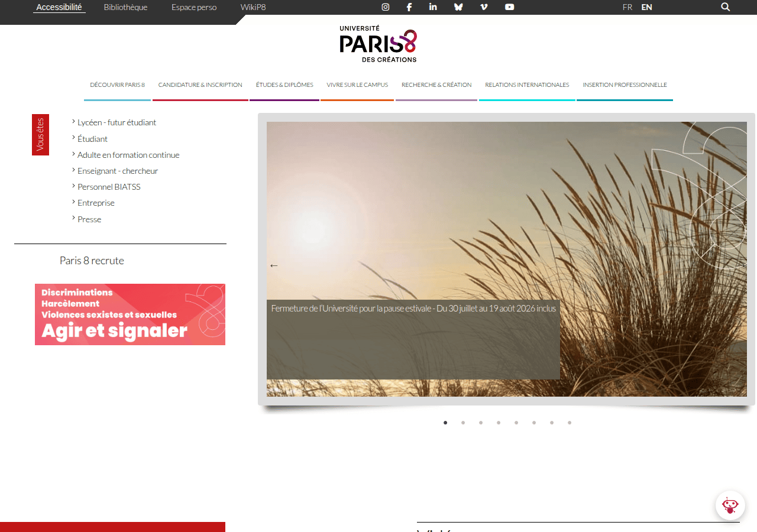Open the Relations internationales menu
Viewport: 757px width, 532px height.
click(x=527, y=85)
